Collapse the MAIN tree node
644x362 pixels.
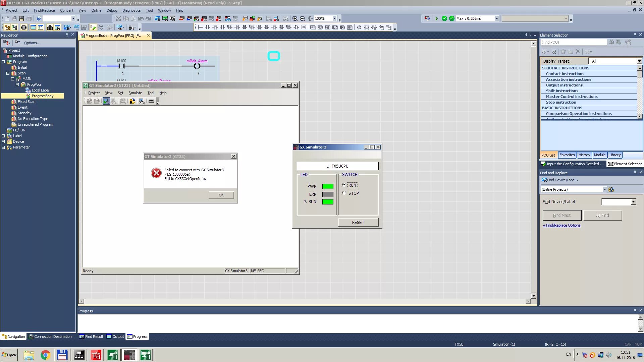click(x=13, y=79)
